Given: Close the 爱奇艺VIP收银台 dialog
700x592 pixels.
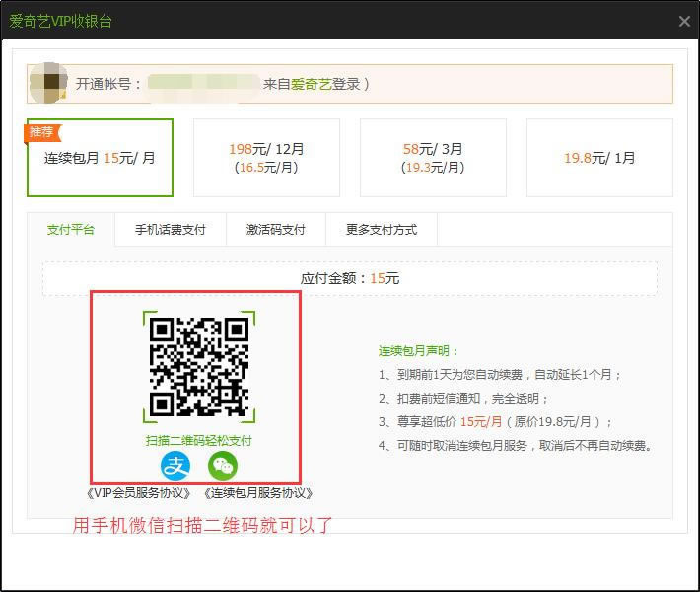Looking at the screenshot, I should click(x=684, y=21).
